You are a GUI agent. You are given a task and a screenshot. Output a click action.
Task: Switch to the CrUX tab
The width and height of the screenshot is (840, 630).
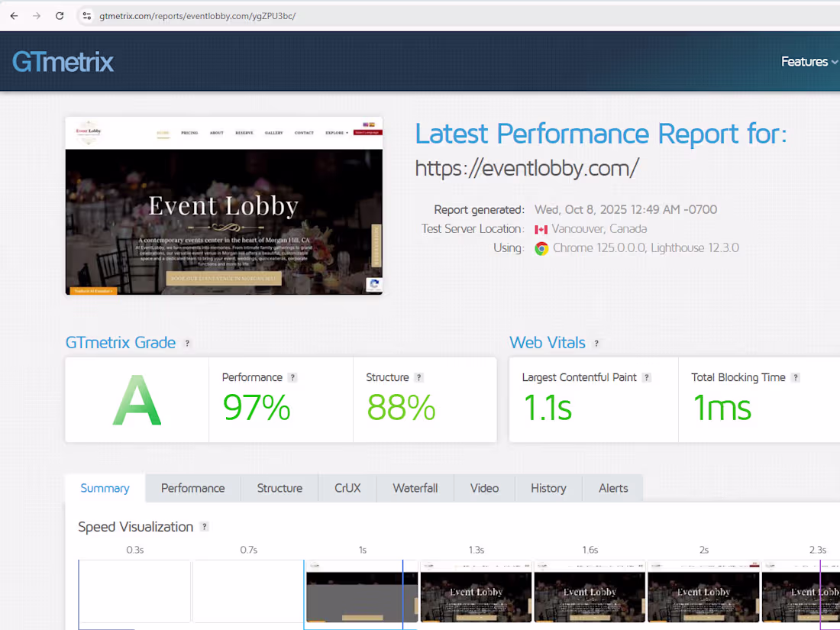(x=347, y=488)
